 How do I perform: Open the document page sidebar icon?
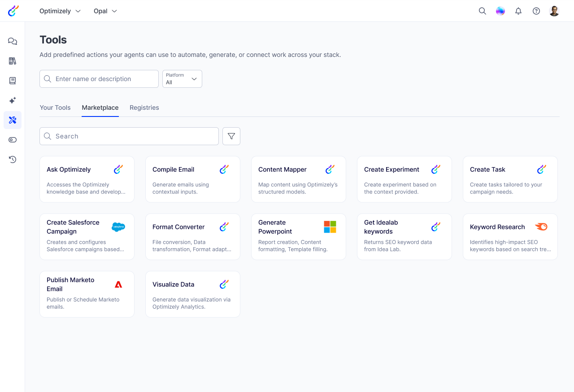13,81
